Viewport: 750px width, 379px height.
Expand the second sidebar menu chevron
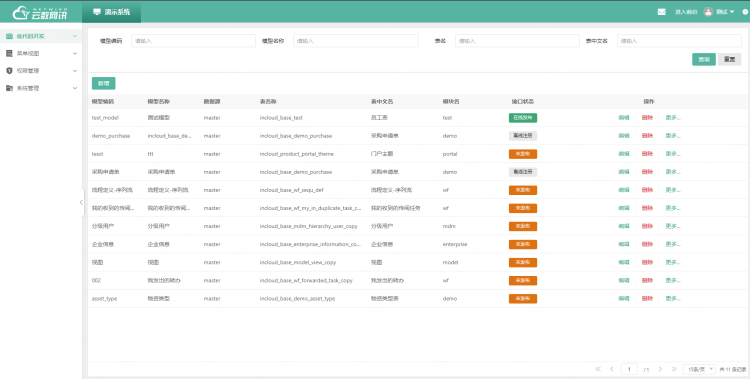click(75, 54)
